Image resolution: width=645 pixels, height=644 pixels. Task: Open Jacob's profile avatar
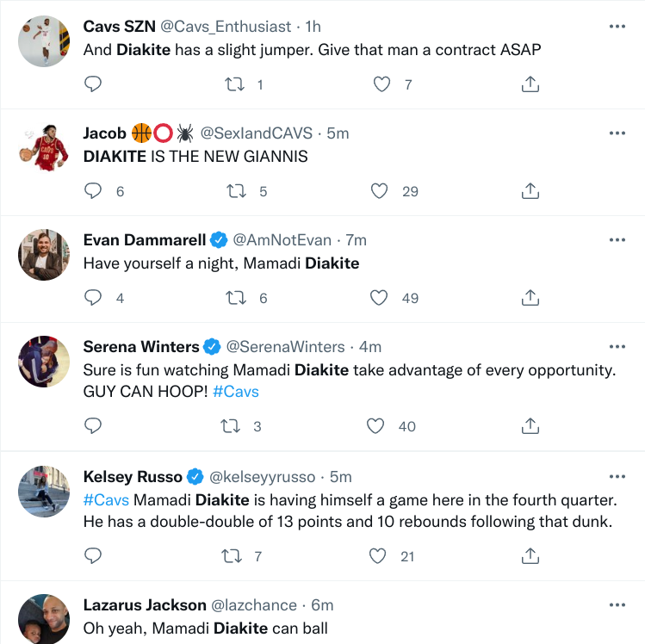(x=44, y=148)
